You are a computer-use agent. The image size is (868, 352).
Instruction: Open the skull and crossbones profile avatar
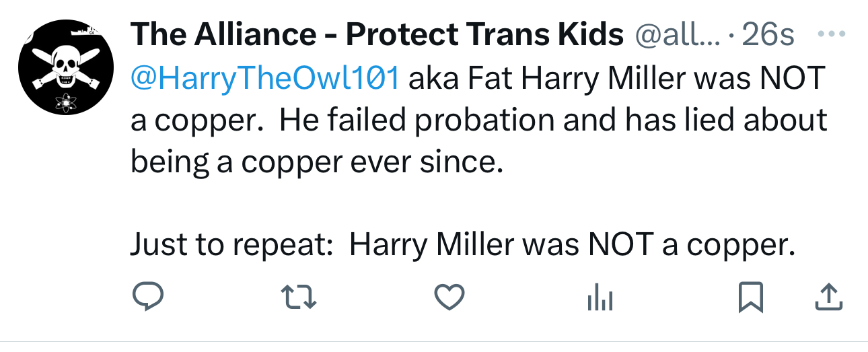point(67,67)
